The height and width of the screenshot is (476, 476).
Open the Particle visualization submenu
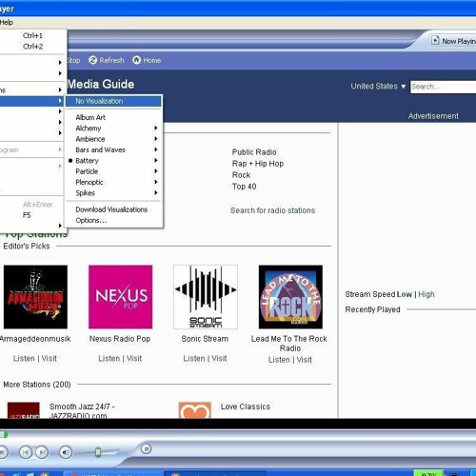[x=114, y=171]
